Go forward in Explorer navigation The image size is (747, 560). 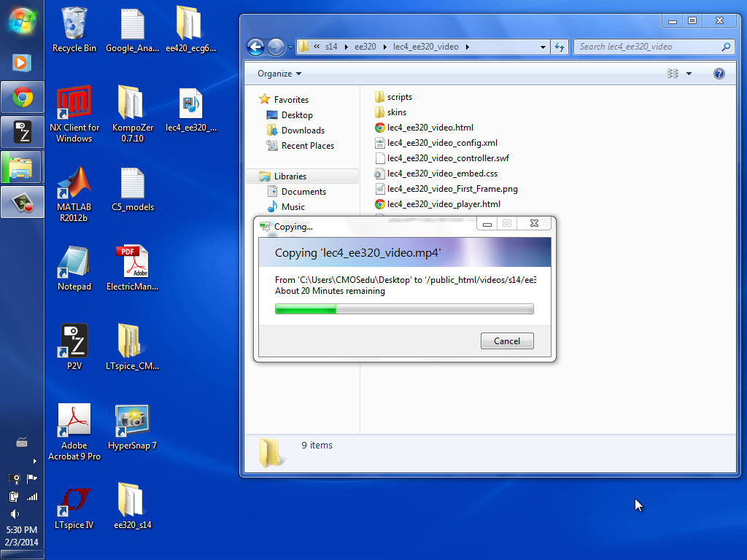click(276, 47)
